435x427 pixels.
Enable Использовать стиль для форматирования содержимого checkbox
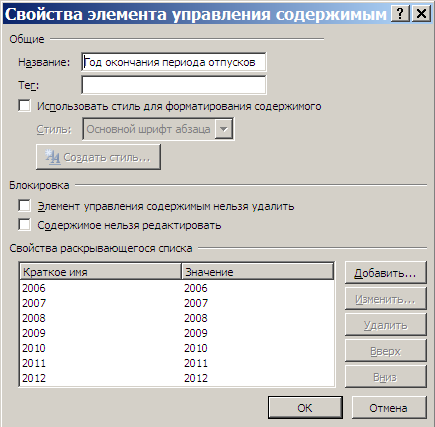coord(25,106)
